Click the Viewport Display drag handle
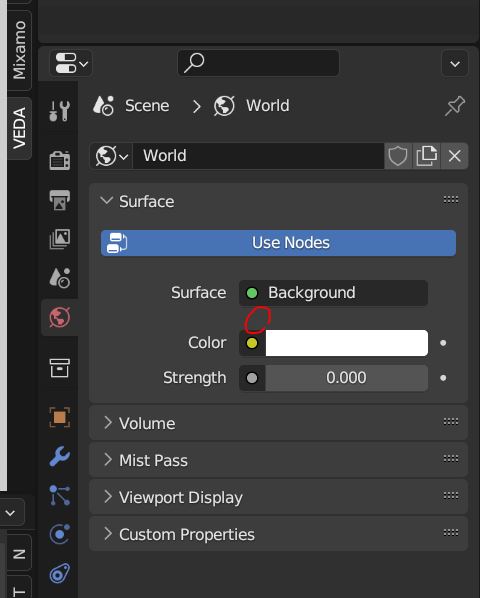The image size is (480, 598). coord(451,495)
